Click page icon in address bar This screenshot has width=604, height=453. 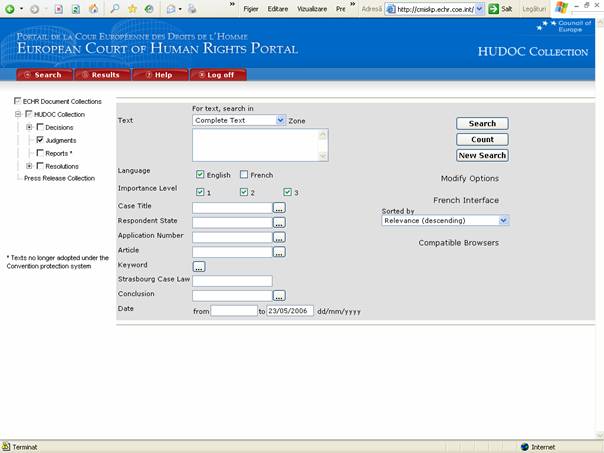pos(391,9)
